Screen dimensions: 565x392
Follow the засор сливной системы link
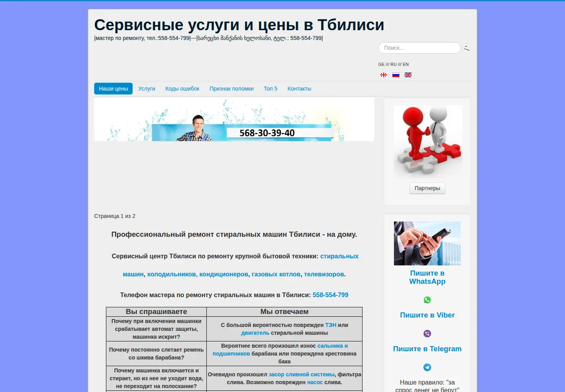(302, 374)
